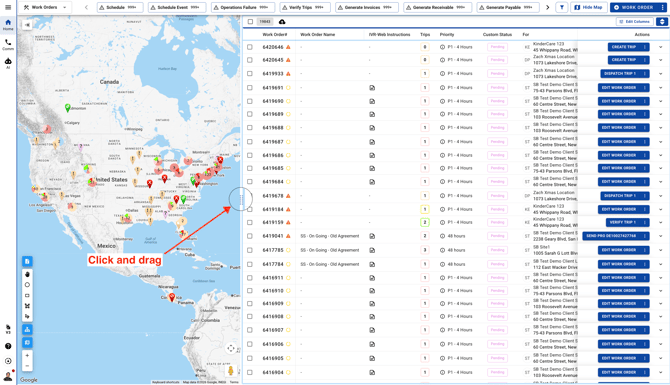The height and width of the screenshot is (385, 670).
Task: Click the green marker near Edmonton
Action: (67, 108)
